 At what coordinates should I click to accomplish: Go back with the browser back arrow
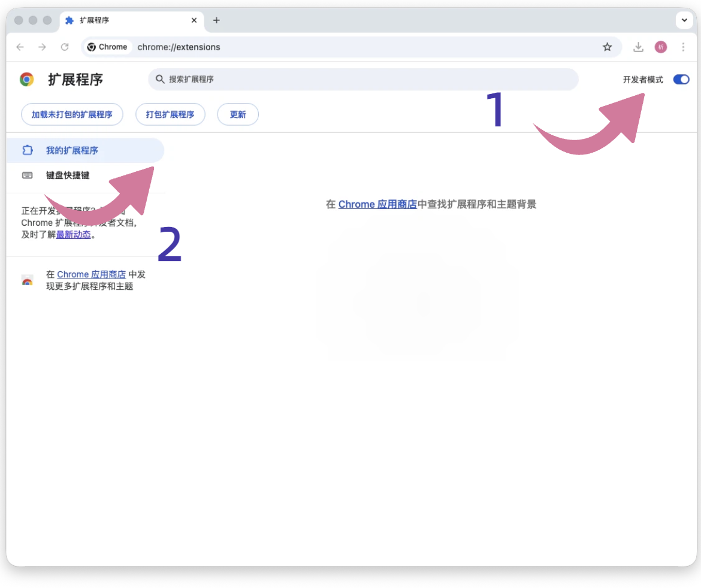20,47
